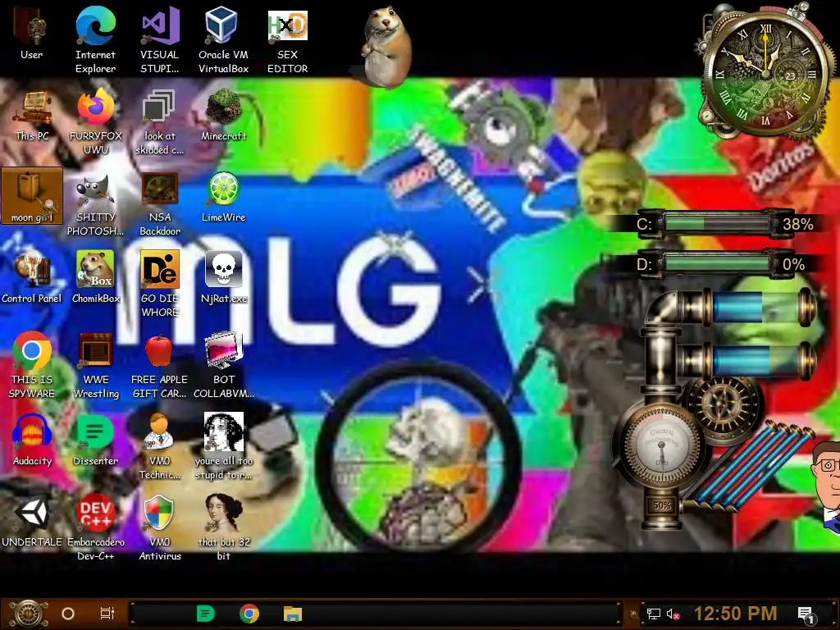Open the NSA Backdoor icon
Viewport: 840px width, 630px height.
pyautogui.click(x=160, y=204)
